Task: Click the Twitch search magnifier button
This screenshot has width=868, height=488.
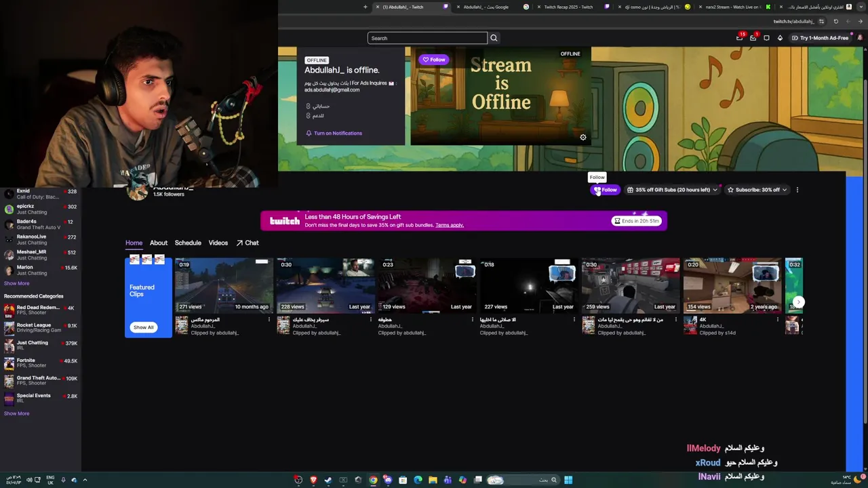Action: click(494, 38)
